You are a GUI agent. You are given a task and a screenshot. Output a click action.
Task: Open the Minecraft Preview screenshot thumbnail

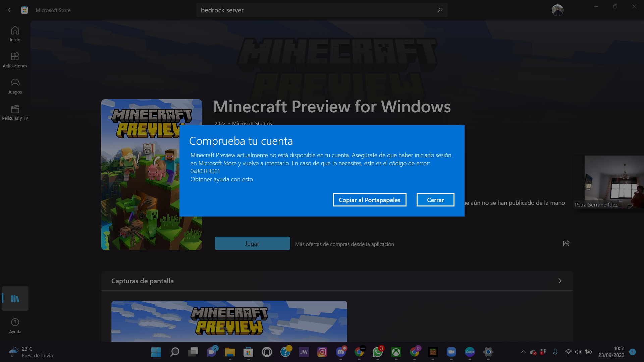(x=229, y=321)
